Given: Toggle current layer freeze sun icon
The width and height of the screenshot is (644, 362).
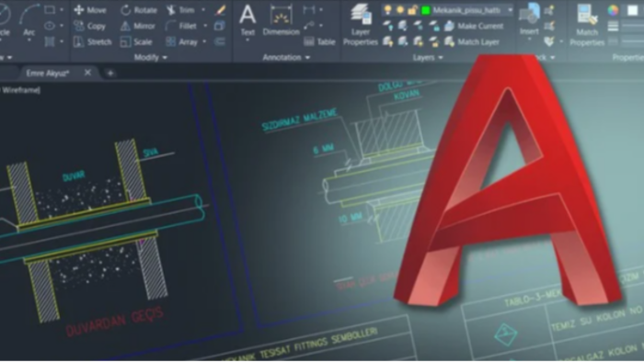Looking at the screenshot, I should click(400, 10).
